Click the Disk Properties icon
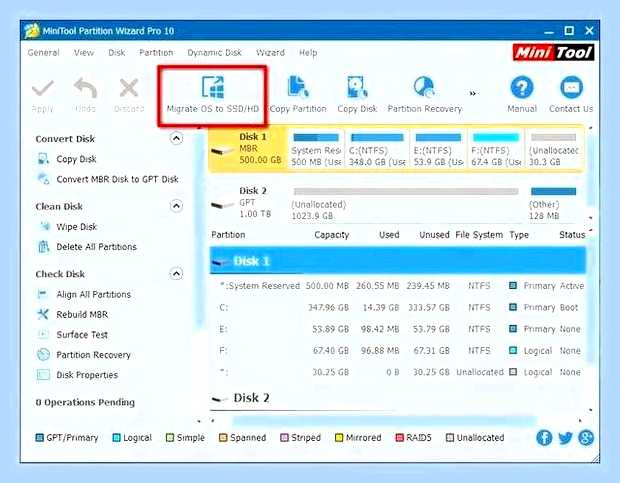Screen dimensions: 620x483 [x=43, y=375]
